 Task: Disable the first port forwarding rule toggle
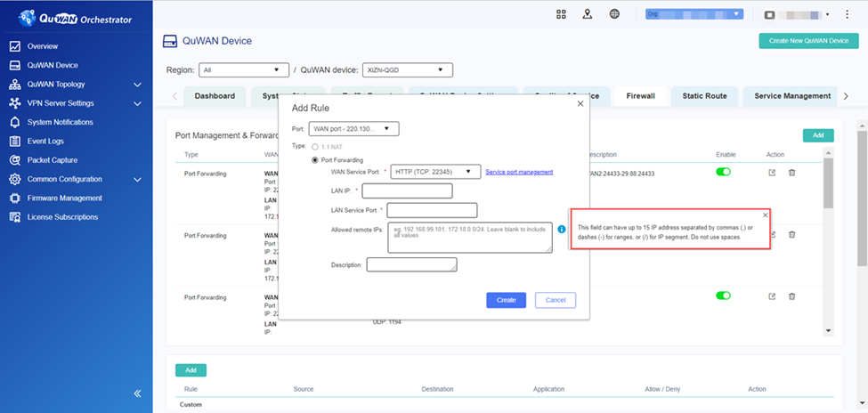pos(723,172)
